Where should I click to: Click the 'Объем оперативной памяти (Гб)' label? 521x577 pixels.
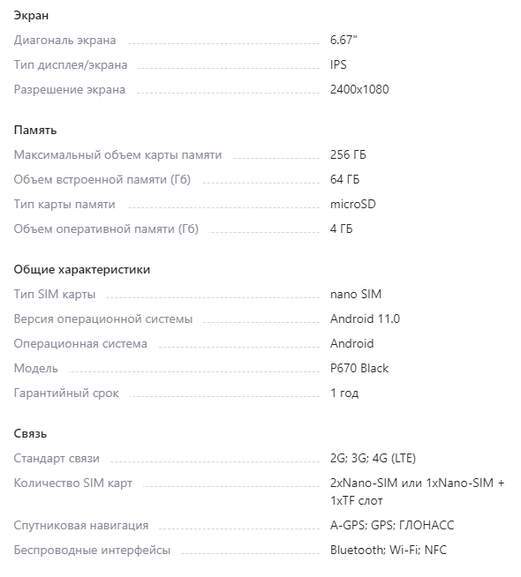[x=106, y=229]
